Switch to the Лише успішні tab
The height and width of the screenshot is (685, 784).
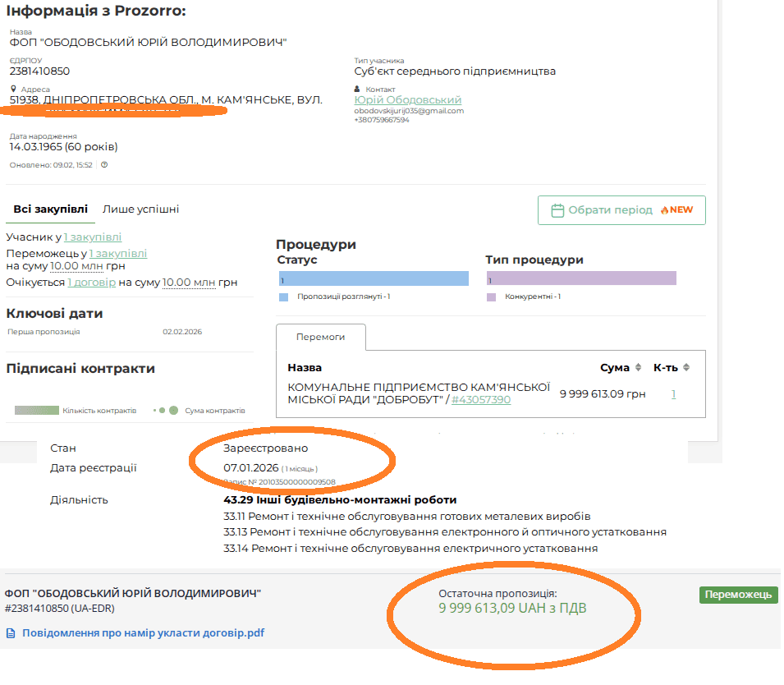(140, 209)
